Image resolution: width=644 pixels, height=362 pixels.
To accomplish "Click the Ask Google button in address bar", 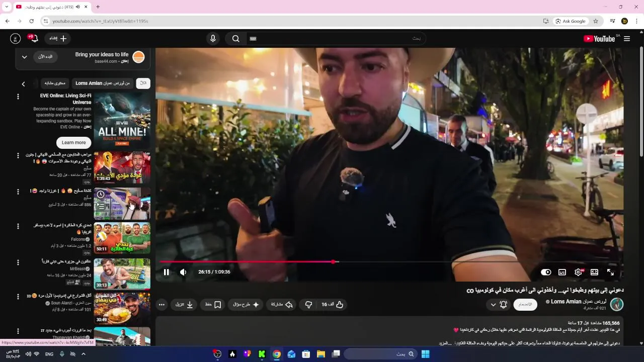I will tap(571, 21).
